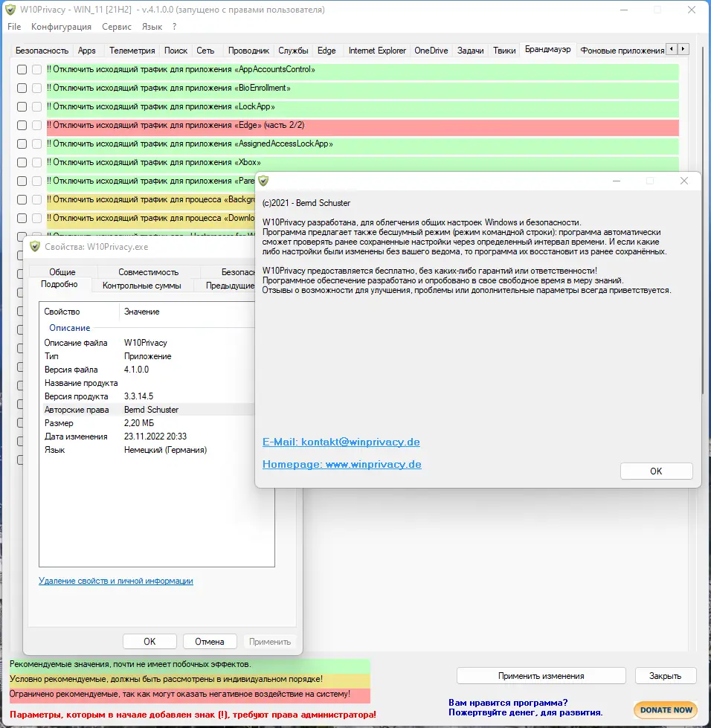Screen dimensions: 711x728
Task: Click OK in the About dialog
Action: tap(656, 471)
